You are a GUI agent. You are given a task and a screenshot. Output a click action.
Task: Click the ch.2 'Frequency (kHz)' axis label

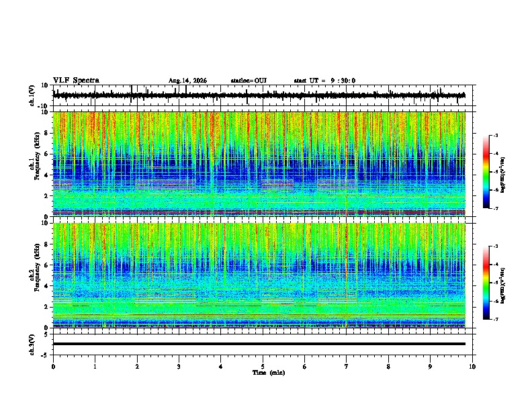[x=37, y=267]
